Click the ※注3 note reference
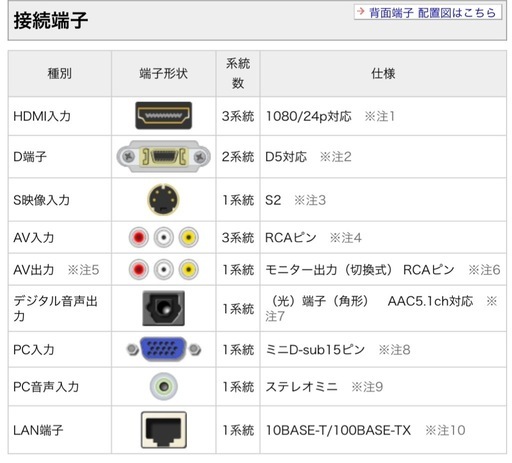 (x=310, y=200)
